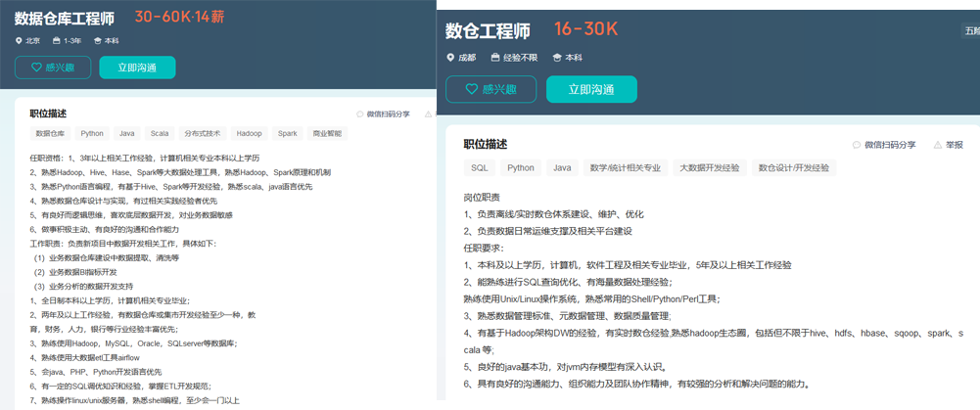Viewport: 980px width, 410px height.
Task: Click line starting 任职资格：1、3年以上相关工作经验
Action: coord(144,158)
